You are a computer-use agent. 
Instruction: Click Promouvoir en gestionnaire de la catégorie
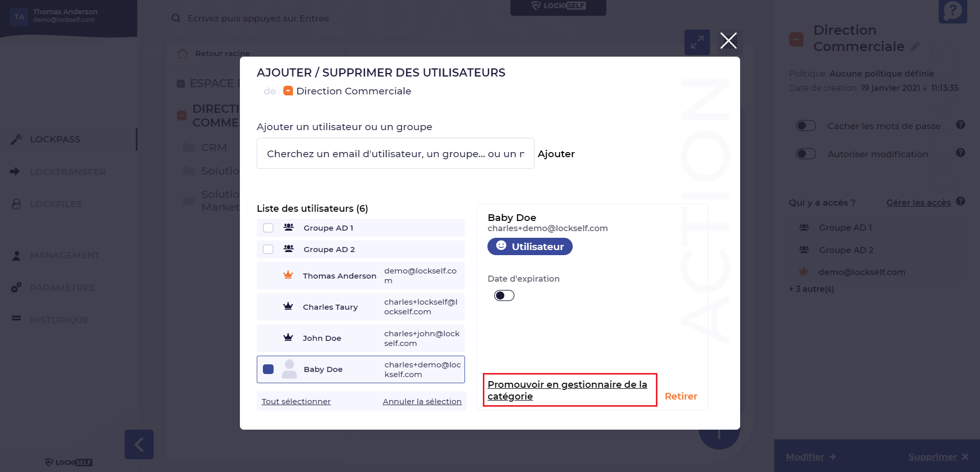(567, 390)
